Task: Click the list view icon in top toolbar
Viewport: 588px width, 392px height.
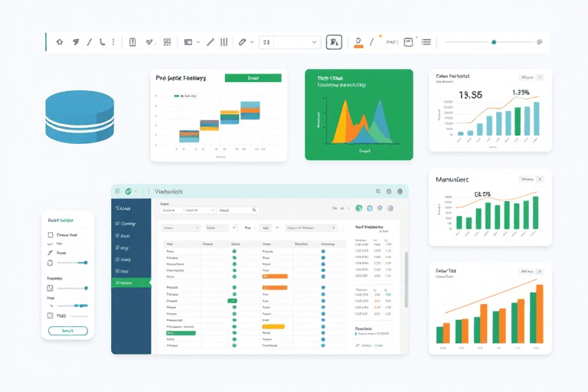Action: (426, 42)
